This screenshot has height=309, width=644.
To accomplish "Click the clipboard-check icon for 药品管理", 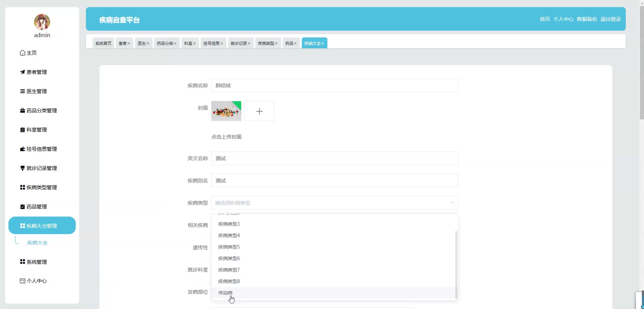I will pos(23,207).
